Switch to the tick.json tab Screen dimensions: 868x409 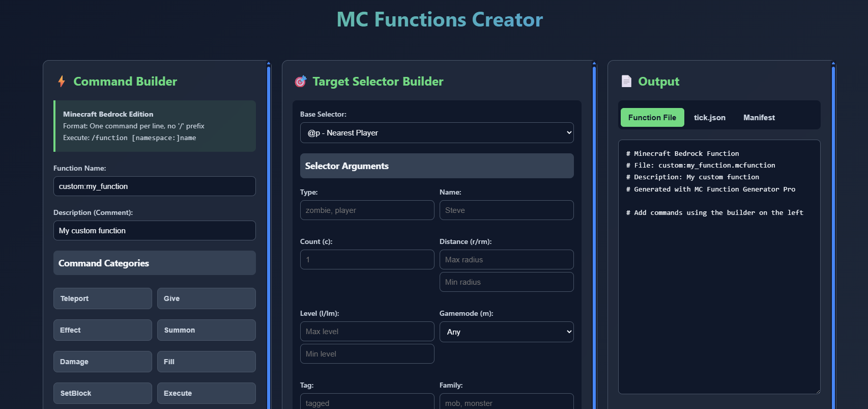point(710,118)
